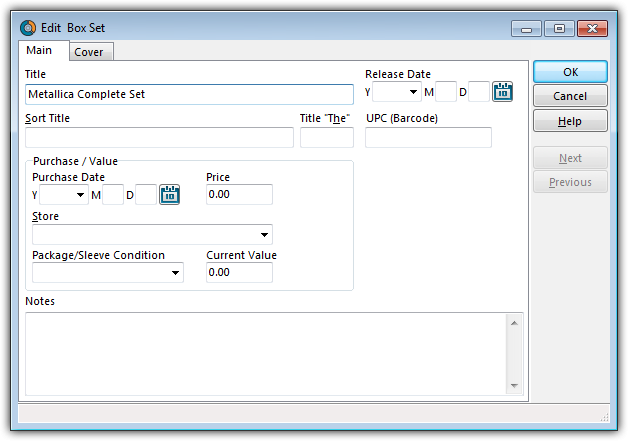
Task: Click the app icon in title bar
Action: pyautogui.click(x=28, y=28)
